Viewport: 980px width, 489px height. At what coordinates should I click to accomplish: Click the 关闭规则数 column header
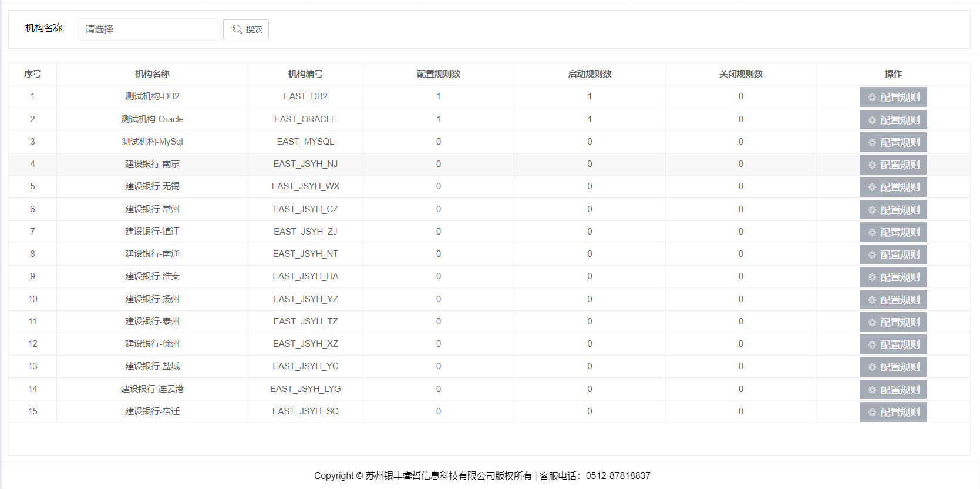click(x=741, y=74)
